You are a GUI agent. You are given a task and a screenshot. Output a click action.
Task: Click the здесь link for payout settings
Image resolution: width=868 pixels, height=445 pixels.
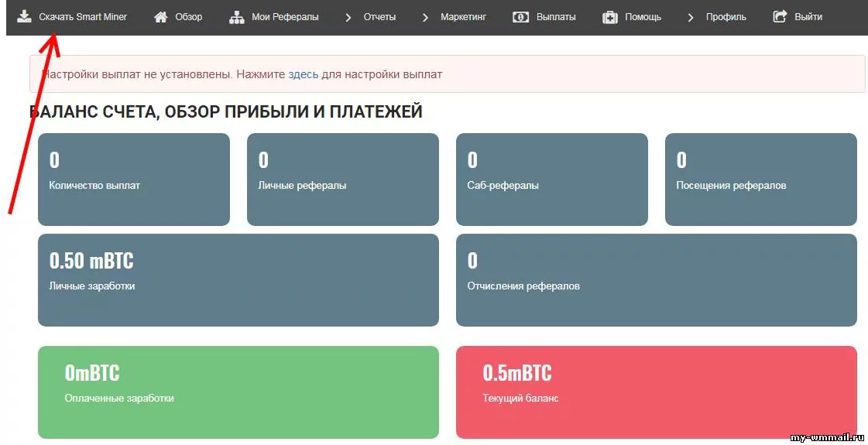(304, 74)
